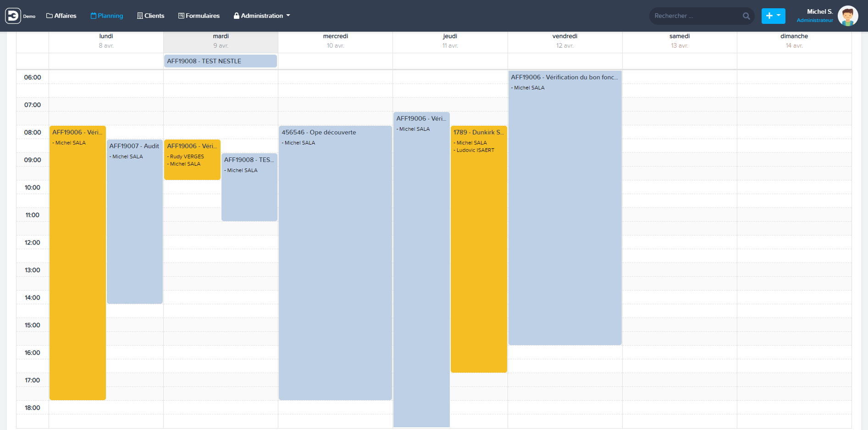Open Monday's yellow AFF19006 event

coord(77,262)
